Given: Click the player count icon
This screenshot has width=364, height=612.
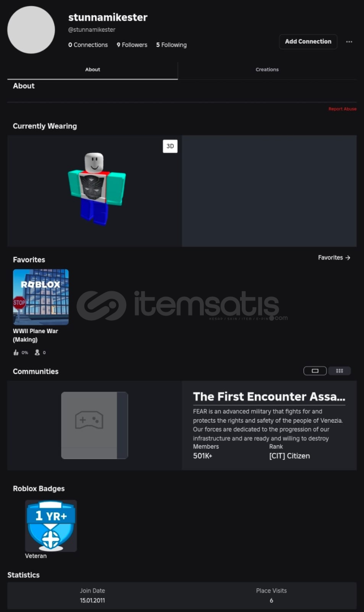Looking at the screenshot, I should coord(37,352).
